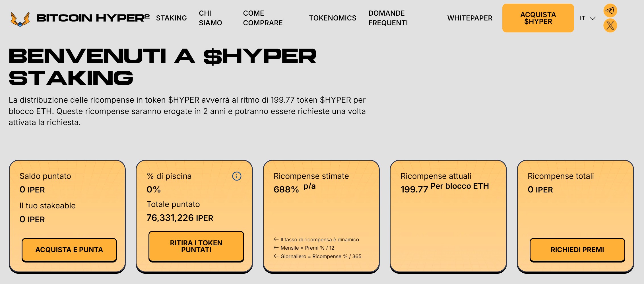Click the Bitcoin Hyper logo icon
644x284 pixels.
pos(20,19)
